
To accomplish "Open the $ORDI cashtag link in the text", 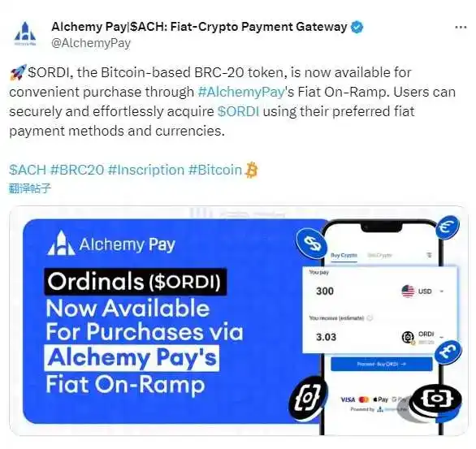I will click(x=238, y=111).
